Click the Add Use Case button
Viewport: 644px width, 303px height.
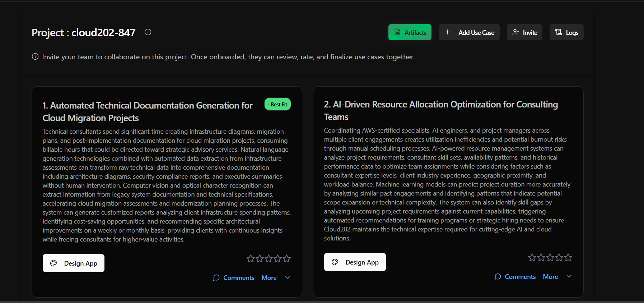469,32
